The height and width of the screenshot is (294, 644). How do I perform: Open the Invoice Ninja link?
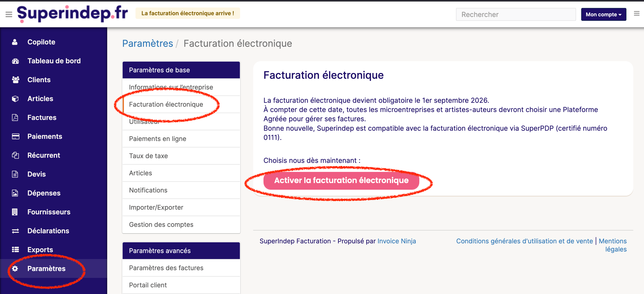click(397, 241)
